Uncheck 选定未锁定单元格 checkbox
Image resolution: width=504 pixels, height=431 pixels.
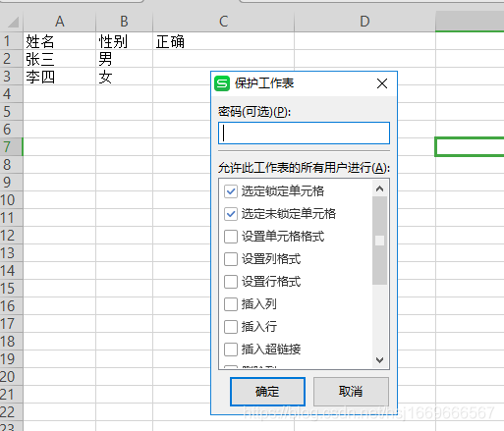click(x=231, y=214)
